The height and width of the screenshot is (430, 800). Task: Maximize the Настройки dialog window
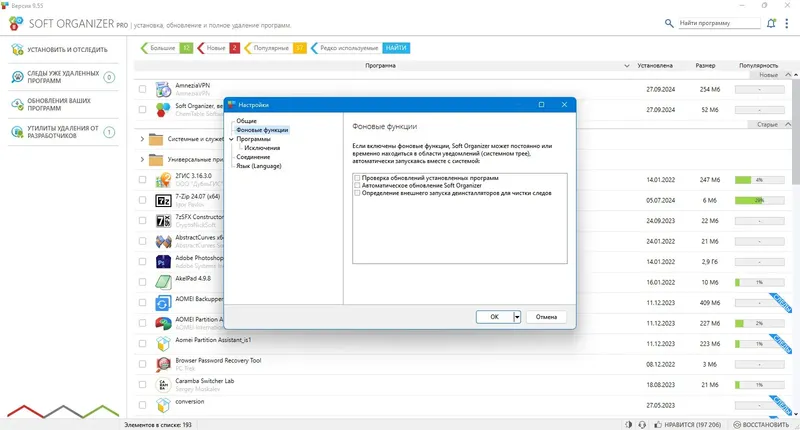(x=541, y=105)
